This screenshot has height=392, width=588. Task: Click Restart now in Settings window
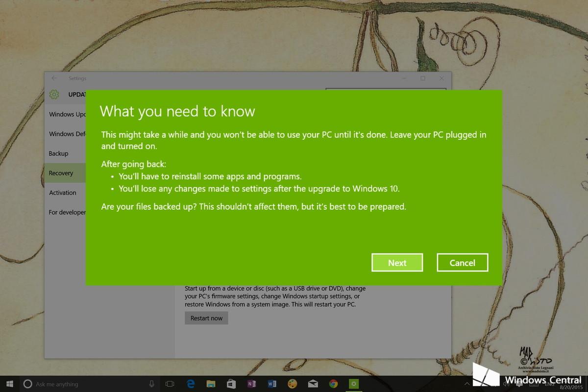point(206,318)
